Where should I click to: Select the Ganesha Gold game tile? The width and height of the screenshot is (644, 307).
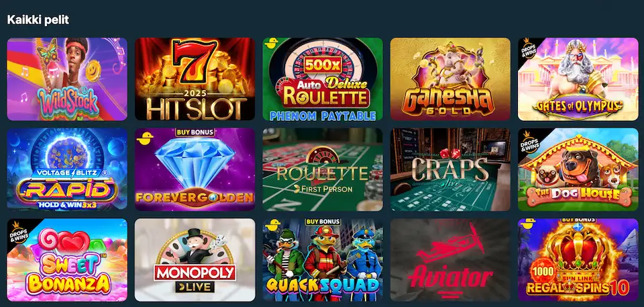coord(450,79)
